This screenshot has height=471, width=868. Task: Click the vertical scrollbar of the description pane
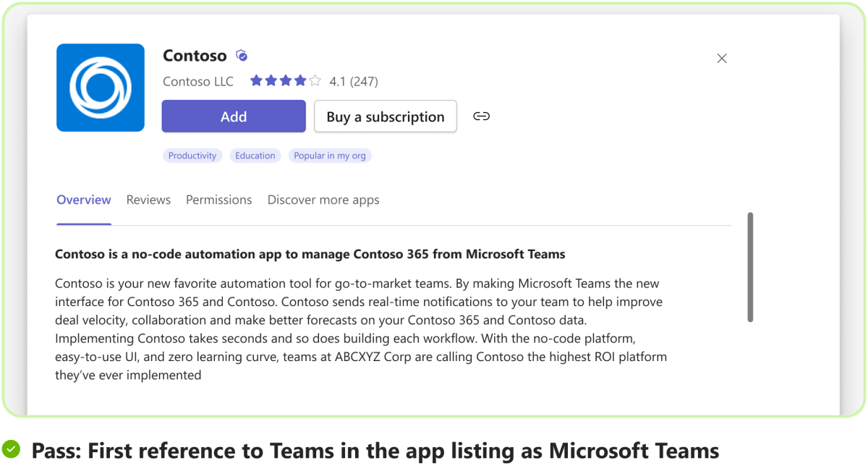pyautogui.click(x=750, y=268)
